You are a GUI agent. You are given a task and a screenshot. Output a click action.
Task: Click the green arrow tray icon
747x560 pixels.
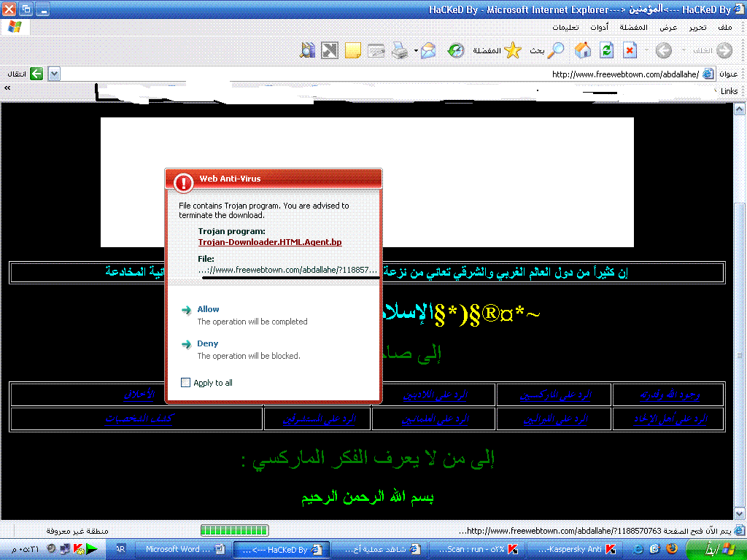91,549
